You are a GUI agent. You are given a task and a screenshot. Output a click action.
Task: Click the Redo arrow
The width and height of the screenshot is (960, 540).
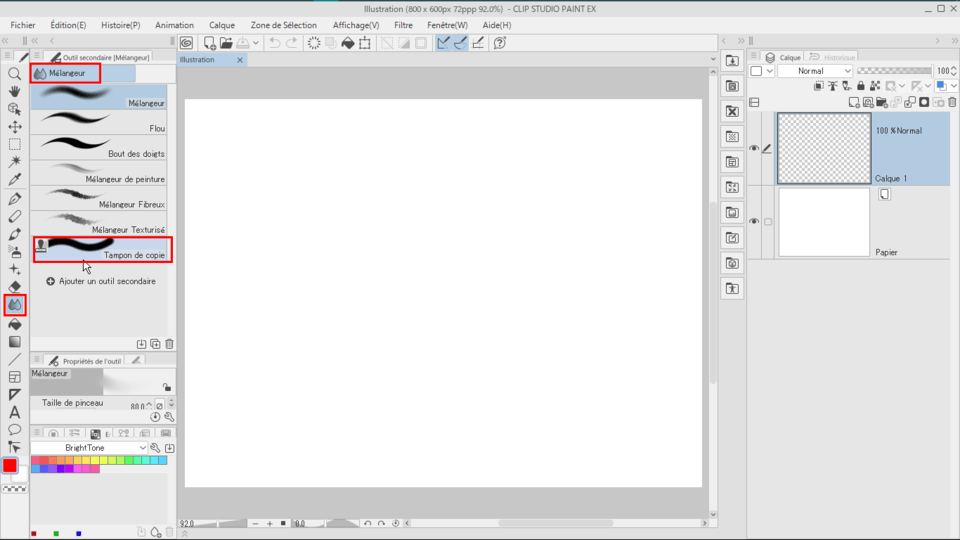tap(292, 43)
